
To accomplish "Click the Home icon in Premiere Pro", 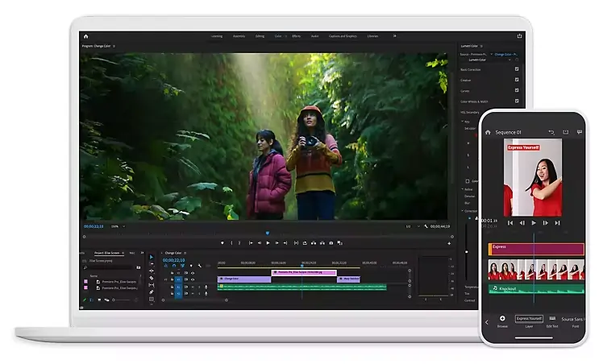I will click(86, 36).
